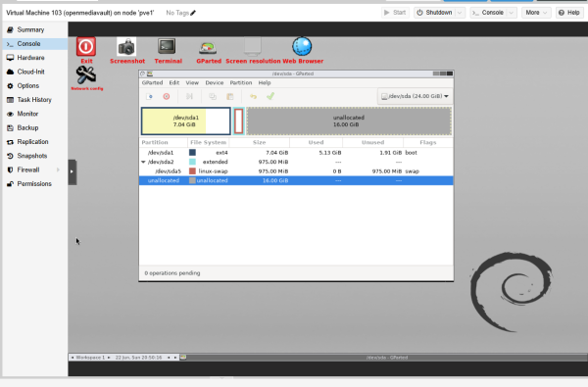Screen dimensions: 588x387
Task: Open the Partition menu in GParted
Action: pos(241,82)
